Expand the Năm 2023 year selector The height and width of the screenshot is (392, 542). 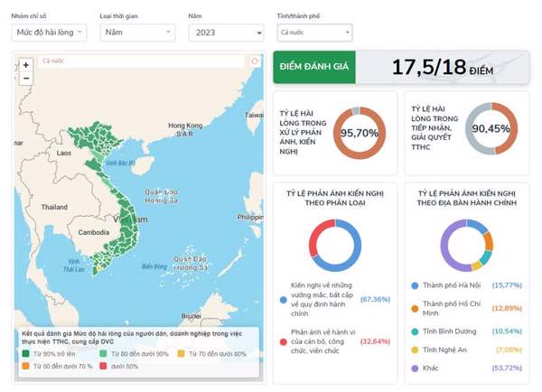point(225,33)
